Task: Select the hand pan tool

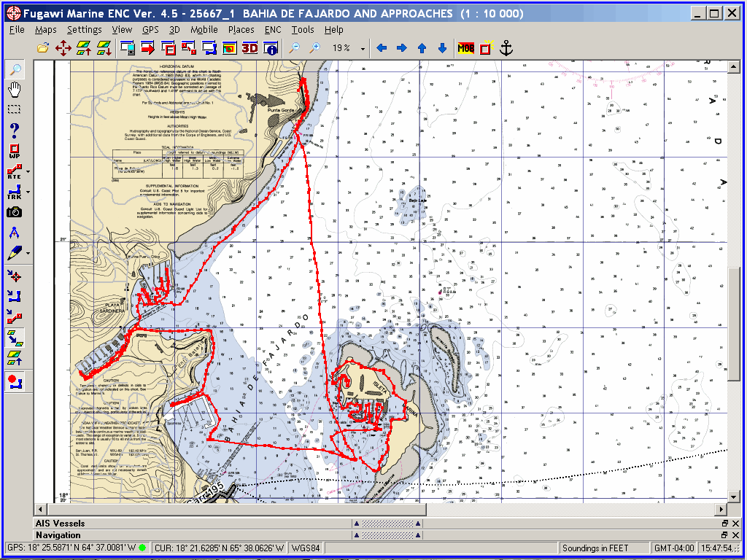Action: coord(15,90)
